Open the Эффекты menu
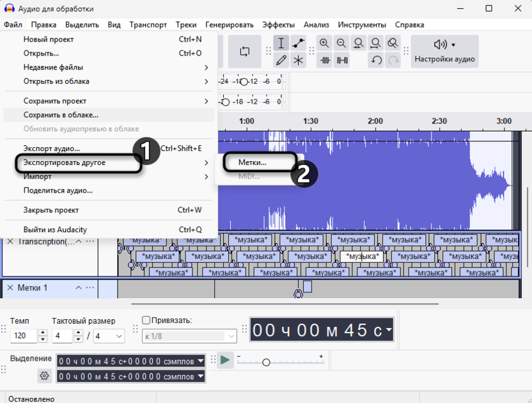 pos(278,25)
